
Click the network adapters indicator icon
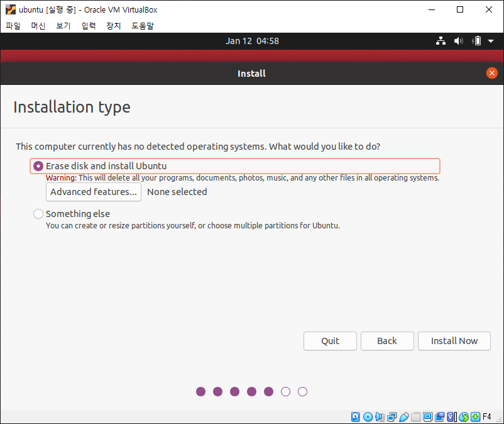pyautogui.click(x=392, y=417)
